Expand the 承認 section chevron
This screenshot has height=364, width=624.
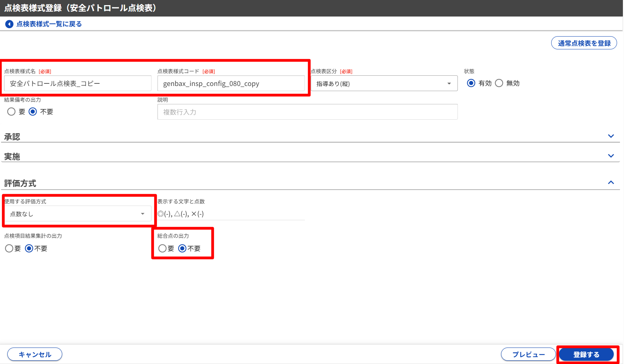point(611,136)
